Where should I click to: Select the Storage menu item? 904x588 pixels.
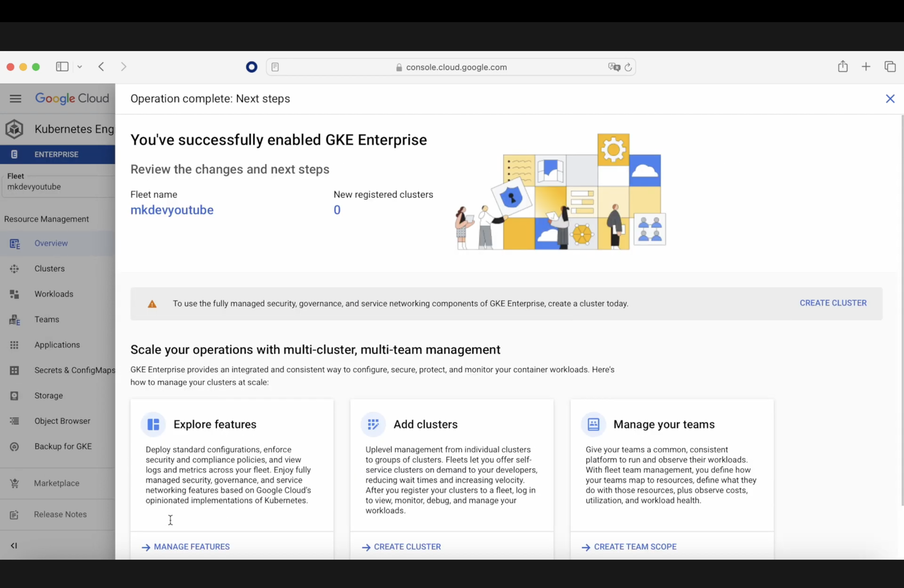(58, 395)
